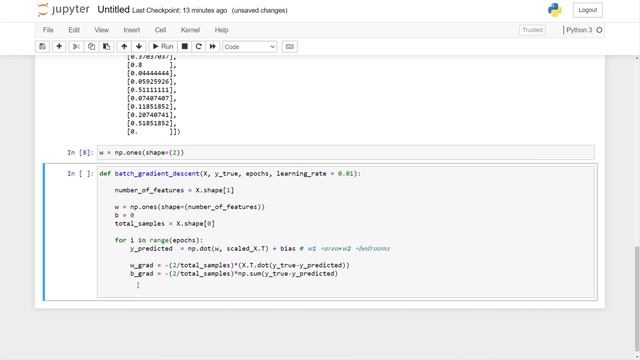The width and height of the screenshot is (640, 360).
Task: Open the Help menu
Action: point(221,30)
